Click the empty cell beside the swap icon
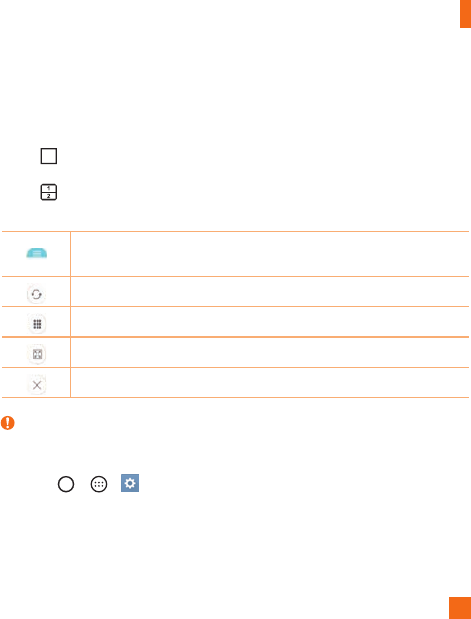This screenshot has width=471, height=619. 270,291
